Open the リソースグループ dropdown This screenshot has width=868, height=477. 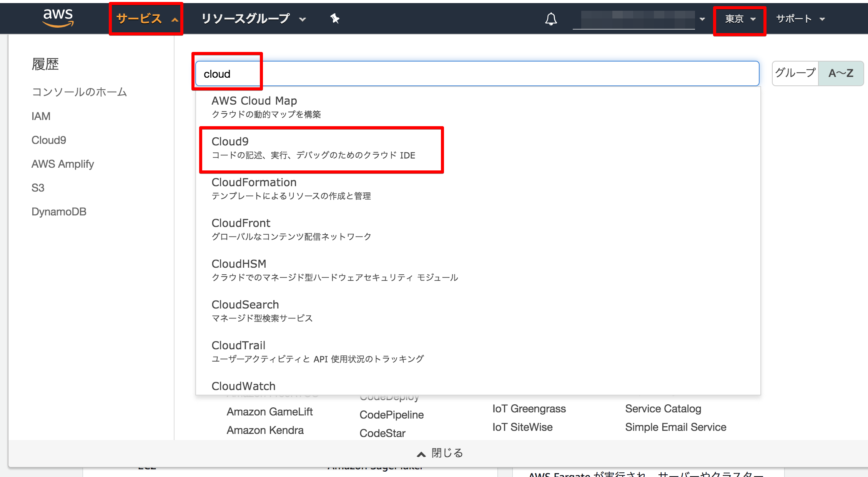254,19
